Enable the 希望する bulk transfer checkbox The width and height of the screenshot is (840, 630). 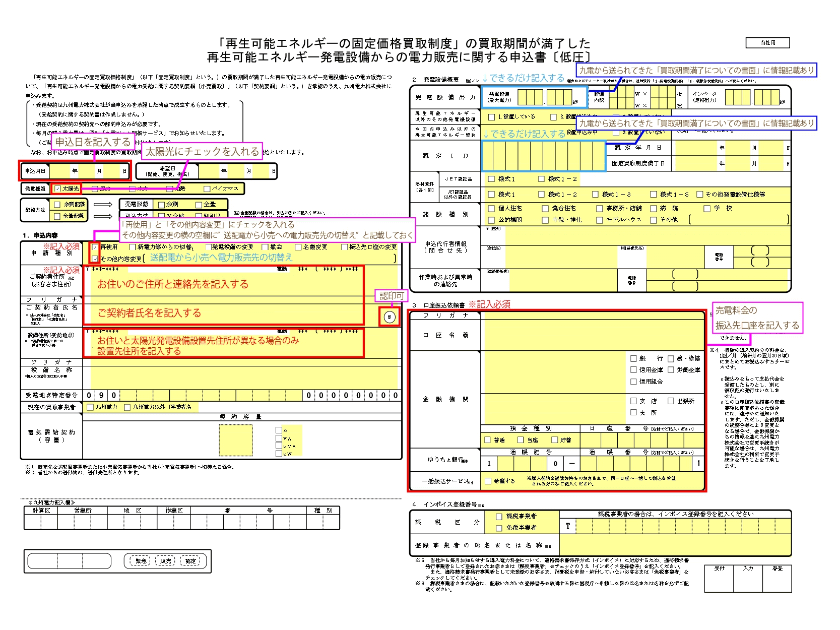click(x=488, y=481)
